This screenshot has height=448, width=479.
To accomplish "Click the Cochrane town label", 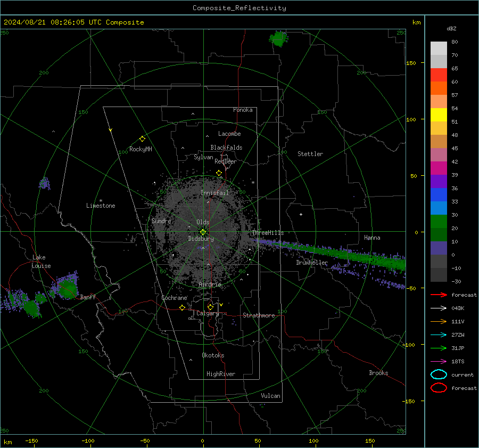I will 174,298.
